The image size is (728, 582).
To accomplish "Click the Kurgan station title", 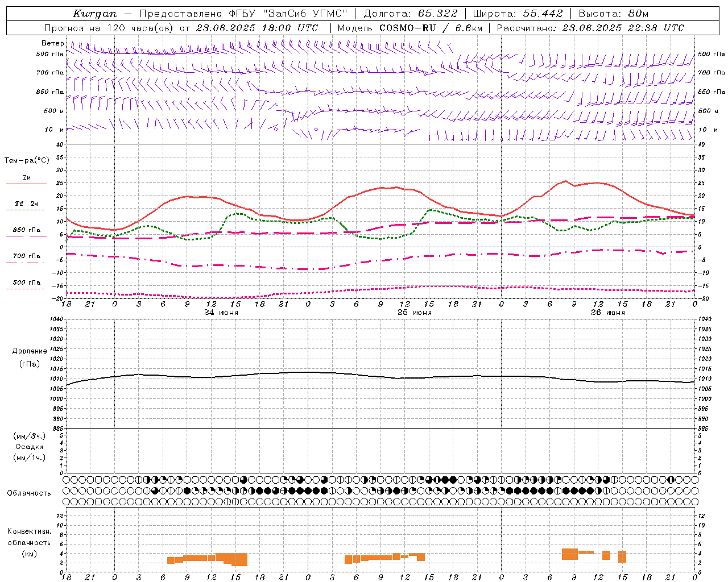I will click(95, 14).
